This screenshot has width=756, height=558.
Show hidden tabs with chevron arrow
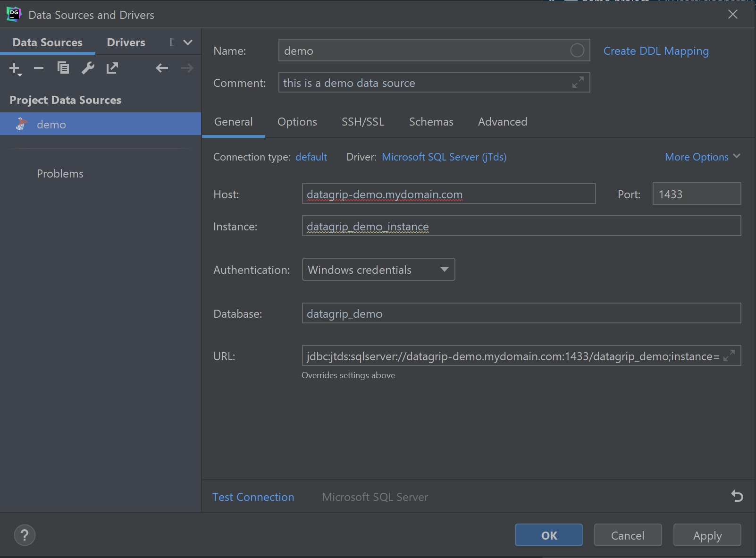click(188, 42)
